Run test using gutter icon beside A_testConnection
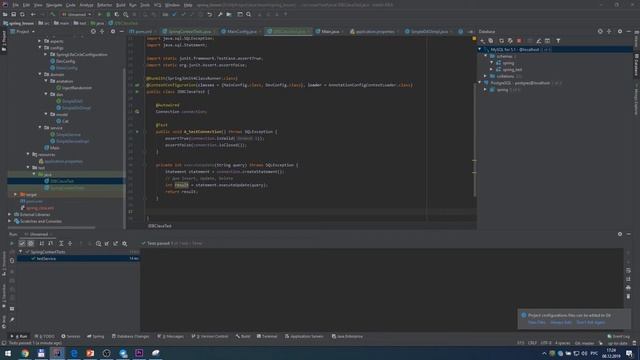This screenshot has width=640, height=360. (137, 132)
